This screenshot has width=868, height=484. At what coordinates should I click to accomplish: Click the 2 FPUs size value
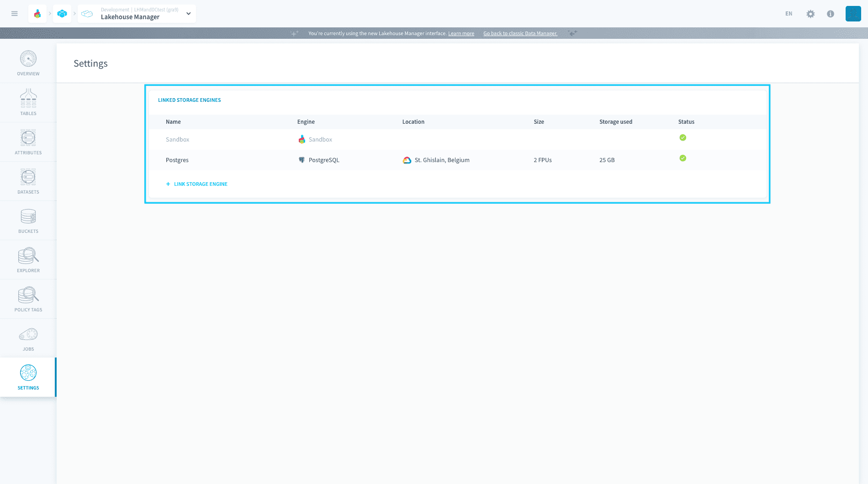tap(543, 160)
